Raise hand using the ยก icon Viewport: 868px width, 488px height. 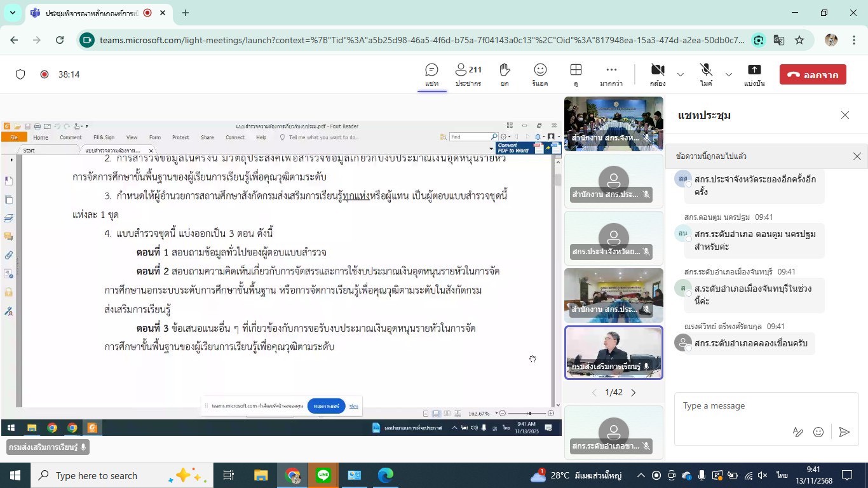505,74
